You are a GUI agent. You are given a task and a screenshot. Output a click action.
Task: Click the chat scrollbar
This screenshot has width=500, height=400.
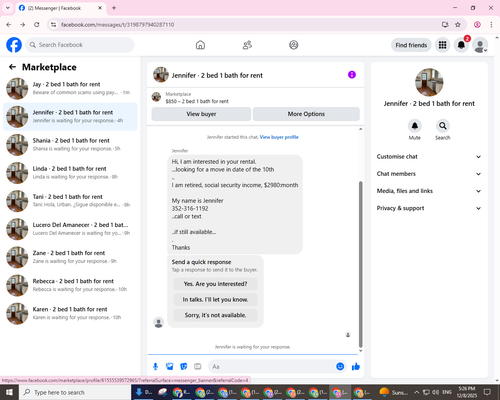click(360, 264)
